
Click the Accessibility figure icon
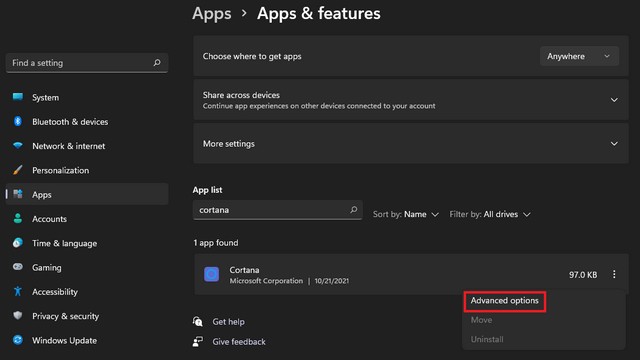[18, 291]
